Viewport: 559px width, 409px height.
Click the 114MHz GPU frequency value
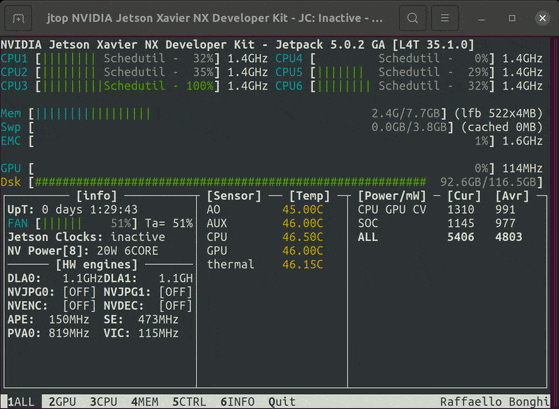click(522, 168)
